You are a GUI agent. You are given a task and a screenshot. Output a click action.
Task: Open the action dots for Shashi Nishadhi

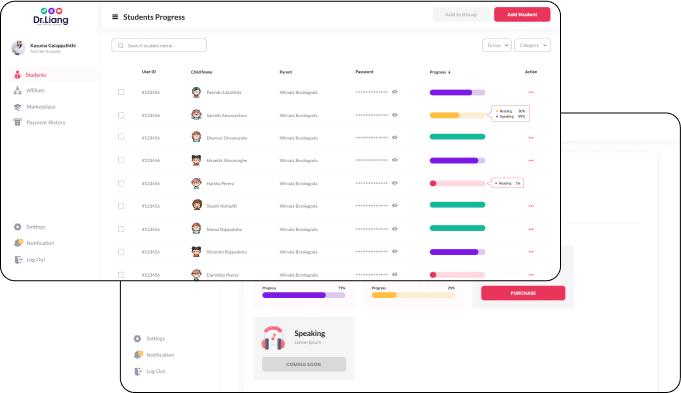click(531, 206)
